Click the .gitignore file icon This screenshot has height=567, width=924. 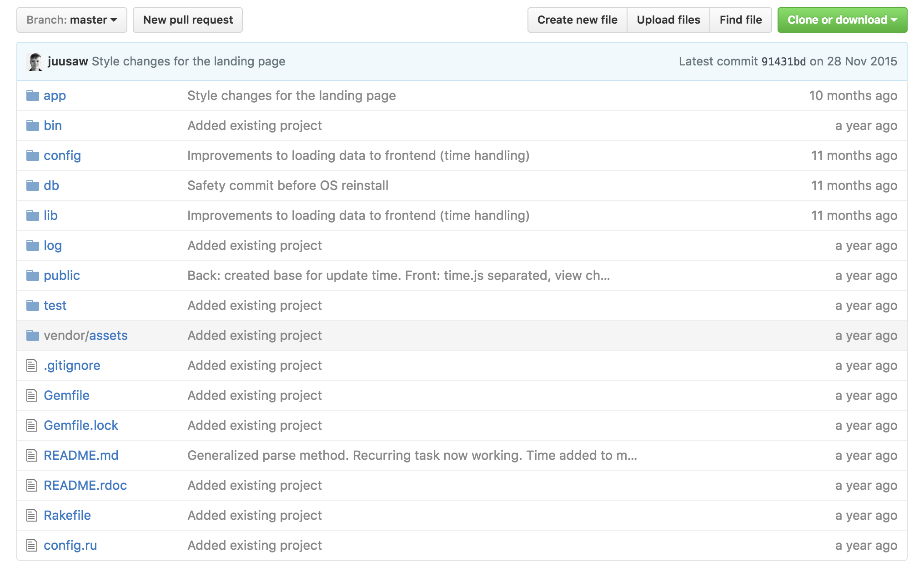pyautogui.click(x=32, y=365)
